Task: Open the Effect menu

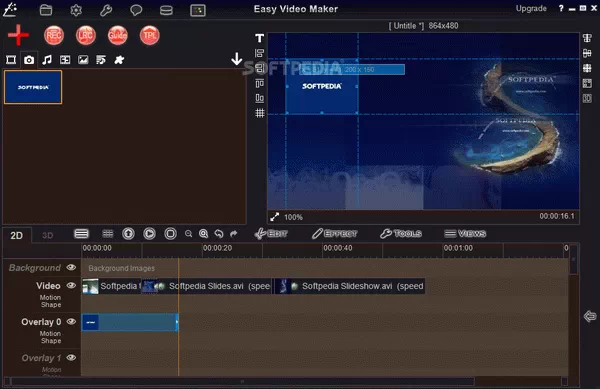Action: click(334, 233)
